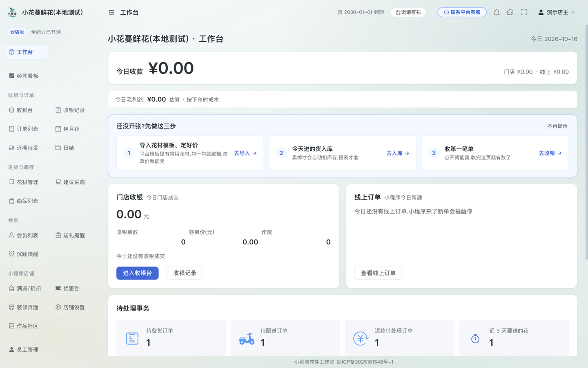This screenshot has height=368, width=588.
Task: Open 待备货订单 card
Action: pos(171,338)
